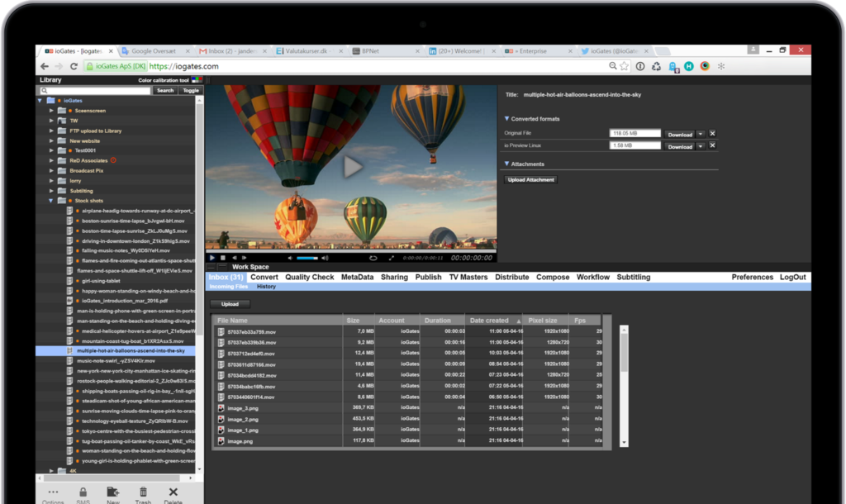846x504 pixels.
Task: Mute audio using the speaker icon
Action: point(290,258)
